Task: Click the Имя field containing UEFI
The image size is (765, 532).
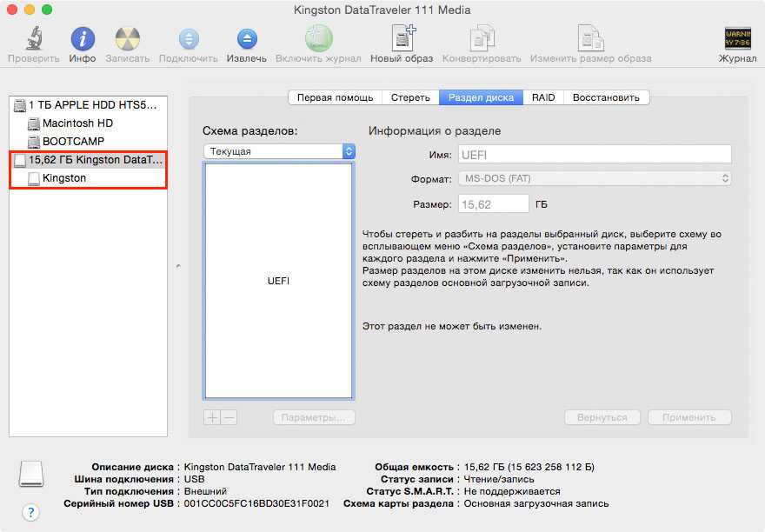Action: click(x=595, y=155)
